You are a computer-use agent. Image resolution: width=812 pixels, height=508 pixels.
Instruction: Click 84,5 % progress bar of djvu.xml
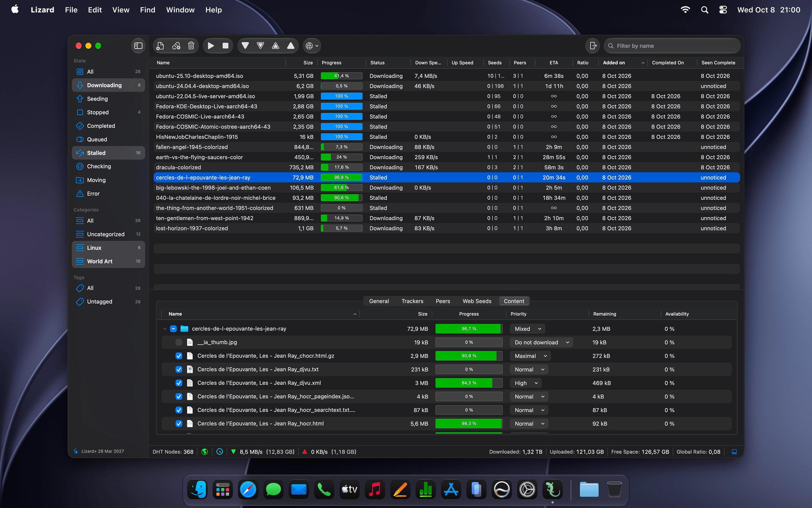[x=469, y=383]
